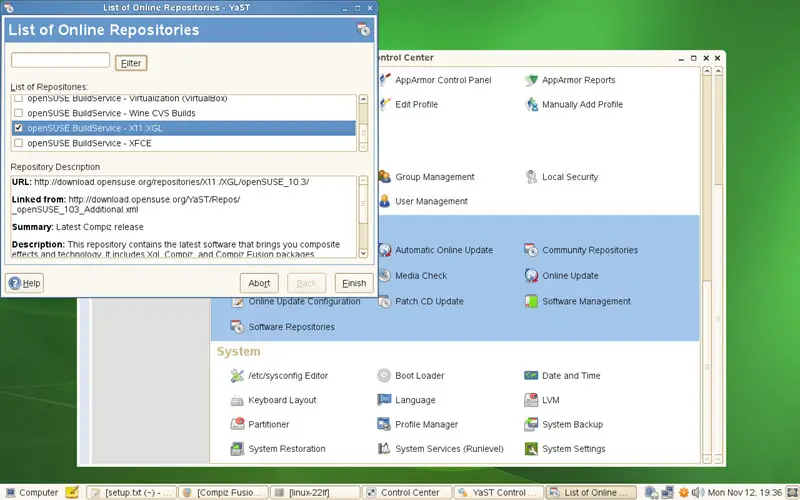Click the Abort button
Screen dimensions: 800x500
coord(259,283)
